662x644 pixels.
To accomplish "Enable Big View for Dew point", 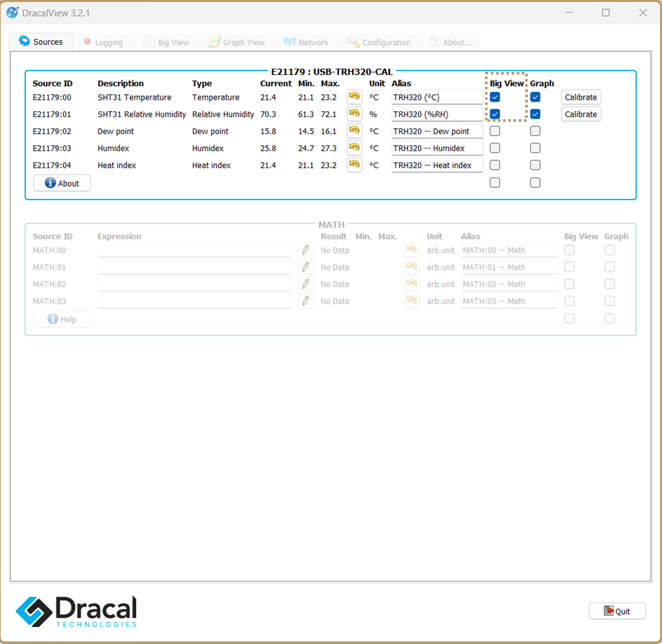I will point(495,131).
